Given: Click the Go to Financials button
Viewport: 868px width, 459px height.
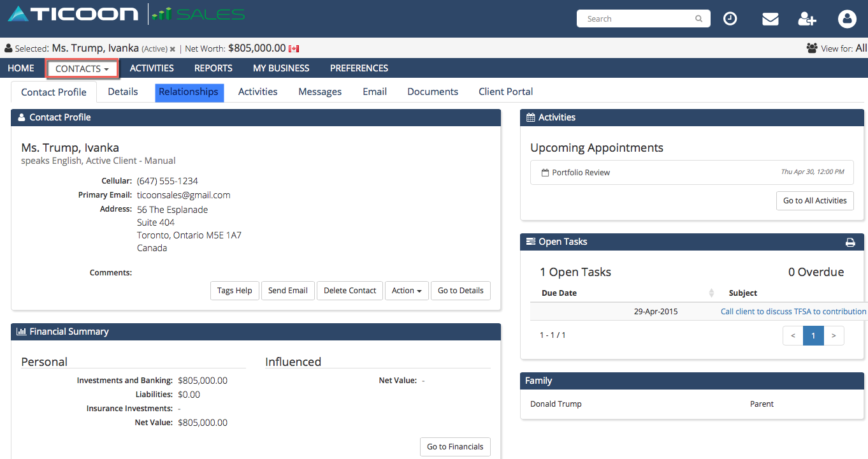Looking at the screenshot, I should [455, 447].
